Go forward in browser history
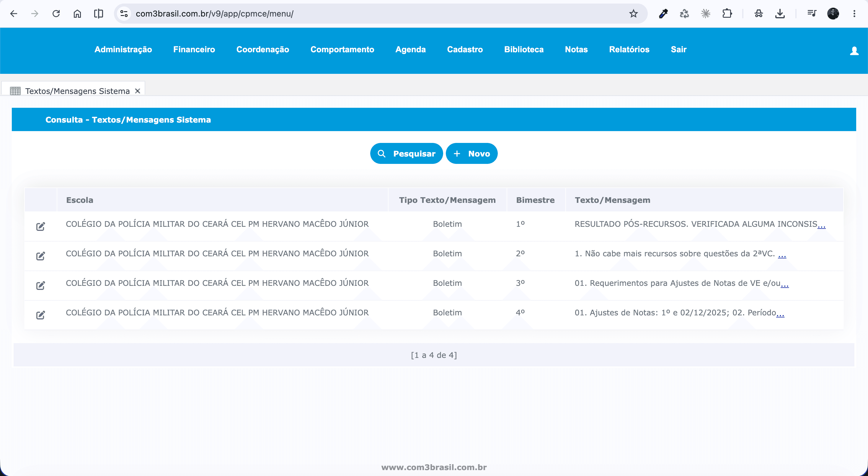The height and width of the screenshot is (476, 868). [35, 14]
